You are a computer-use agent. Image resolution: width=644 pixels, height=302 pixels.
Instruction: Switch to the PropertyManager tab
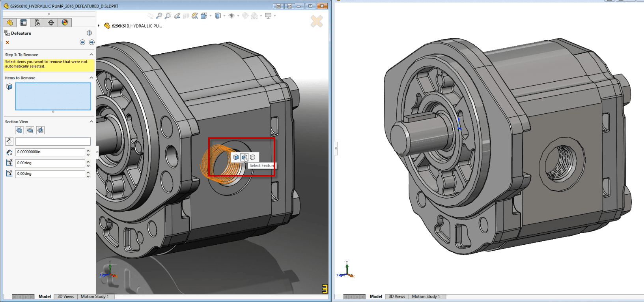23,23
